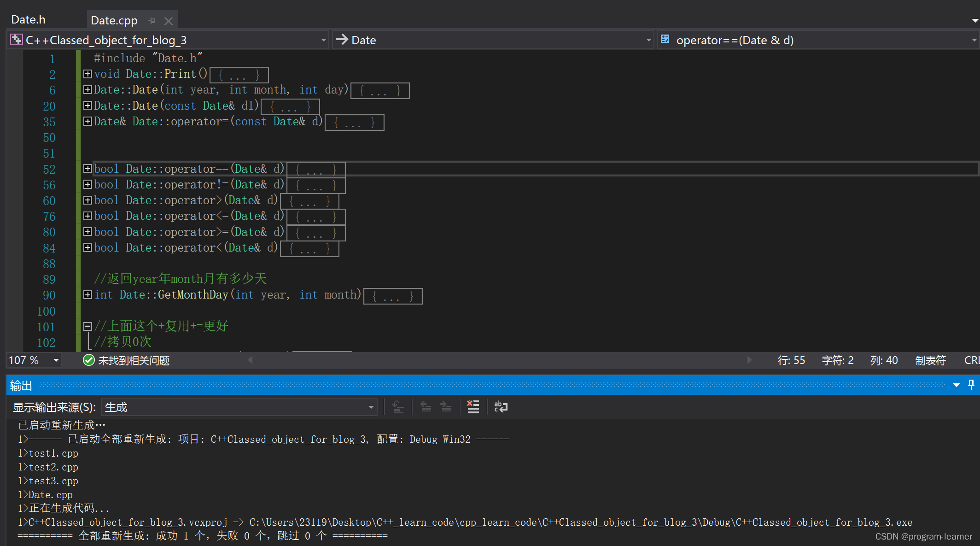Image resolution: width=980 pixels, height=546 pixels.
Task: Expand the operator> function on line 60
Action: pos(87,200)
